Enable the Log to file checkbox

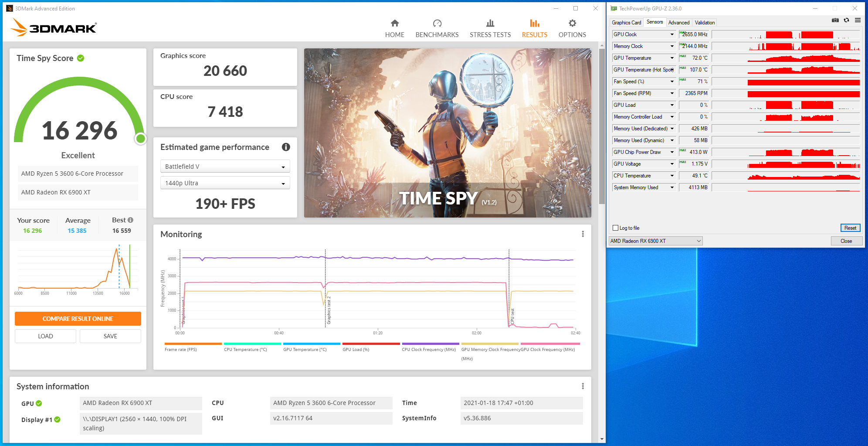616,228
